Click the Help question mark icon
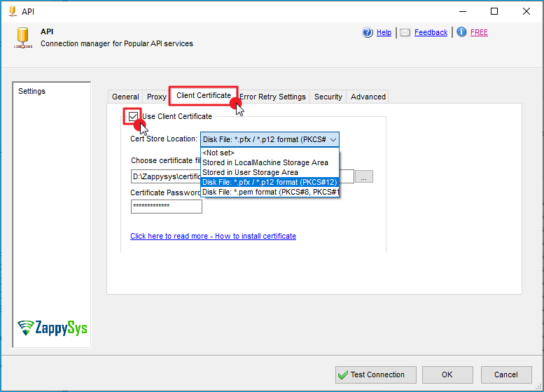Viewport: 544px width, 392px height. coord(368,32)
